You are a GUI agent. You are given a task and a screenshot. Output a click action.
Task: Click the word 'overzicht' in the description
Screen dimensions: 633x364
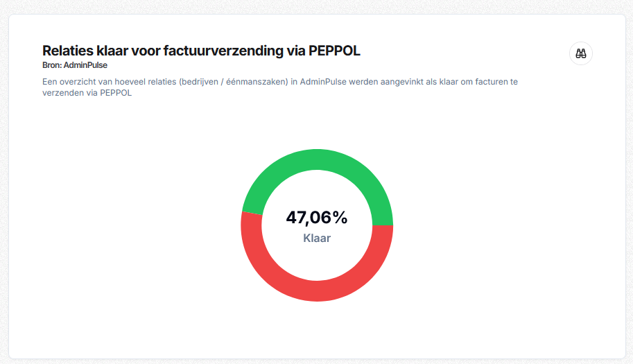[79, 82]
